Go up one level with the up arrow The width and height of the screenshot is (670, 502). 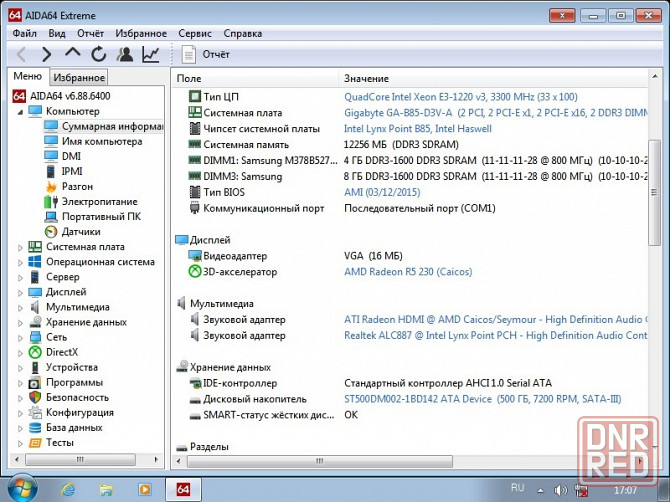coord(73,53)
